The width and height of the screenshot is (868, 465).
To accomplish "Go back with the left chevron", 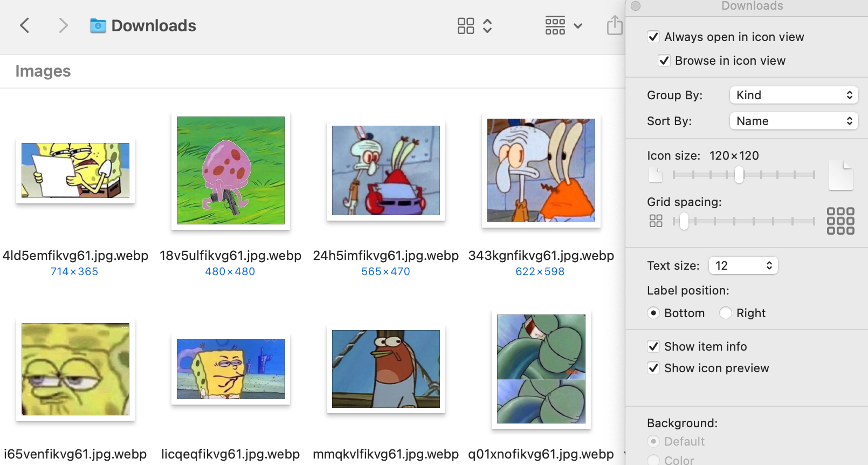I will pos(24,25).
